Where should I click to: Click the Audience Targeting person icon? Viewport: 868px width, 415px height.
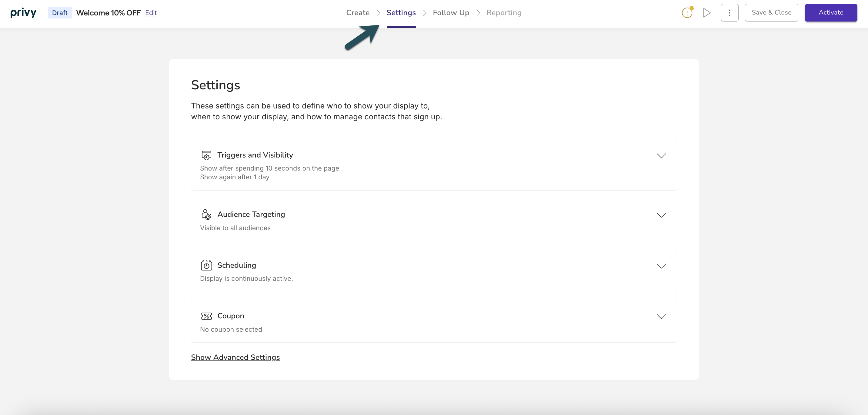point(206,214)
